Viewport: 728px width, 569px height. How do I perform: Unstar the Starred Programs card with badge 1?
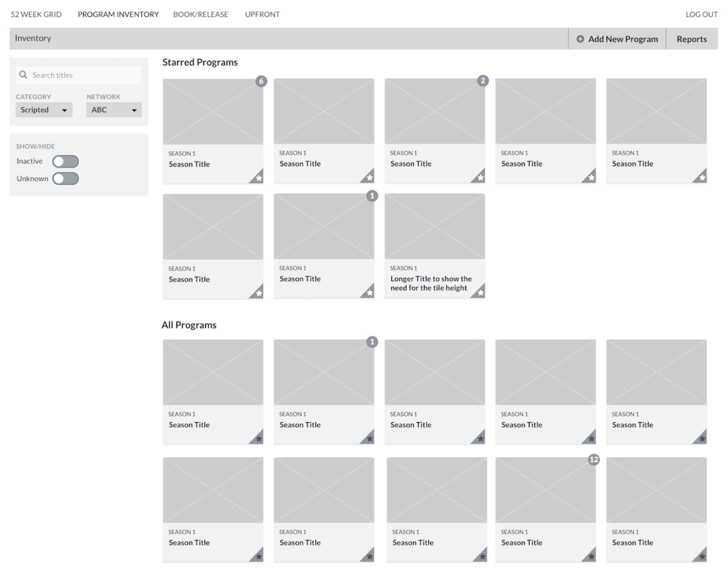[x=370, y=293]
